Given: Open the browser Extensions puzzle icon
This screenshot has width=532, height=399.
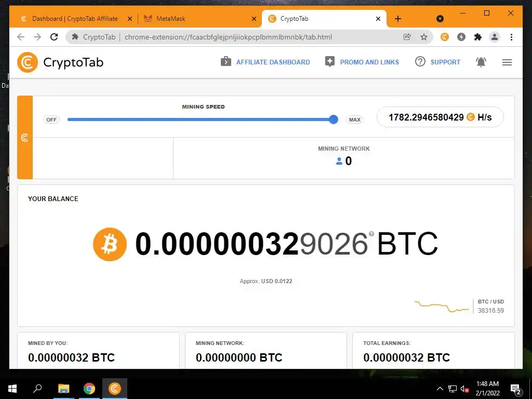Looking at the screenshot, I should click(478, 37).
